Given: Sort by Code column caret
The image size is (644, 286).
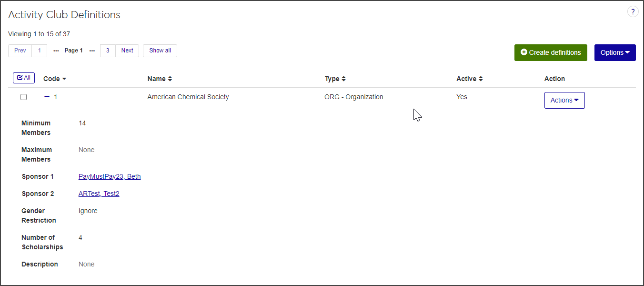Looking at the screenshot, I should pyautogui.click(x=64, y=79).
